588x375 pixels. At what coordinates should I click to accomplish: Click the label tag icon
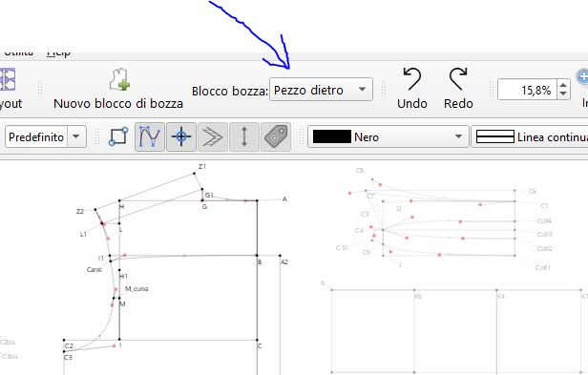click(276, 136)
